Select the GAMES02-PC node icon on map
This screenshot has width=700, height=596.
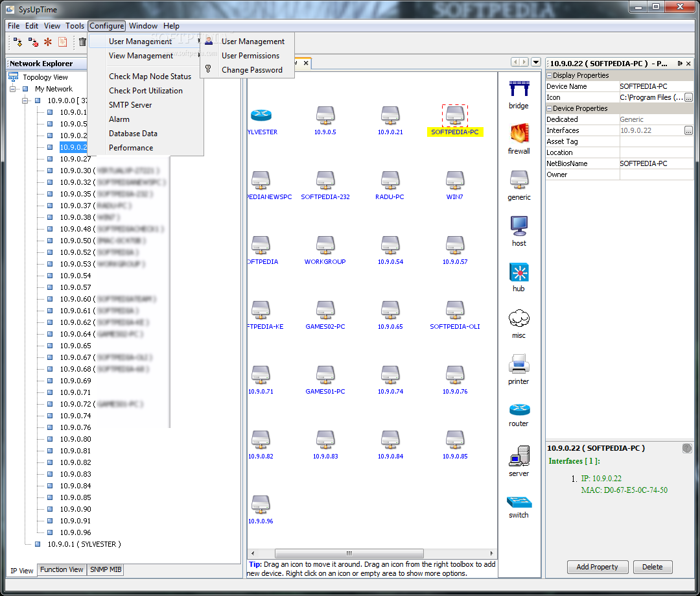(x=325, y=309)
